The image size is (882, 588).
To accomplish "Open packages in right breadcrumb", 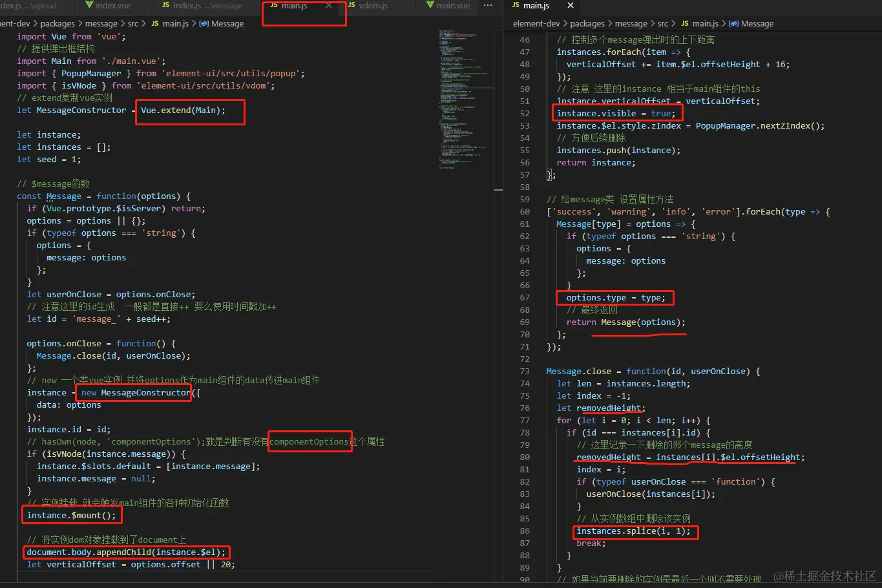I will pos(587,23).
